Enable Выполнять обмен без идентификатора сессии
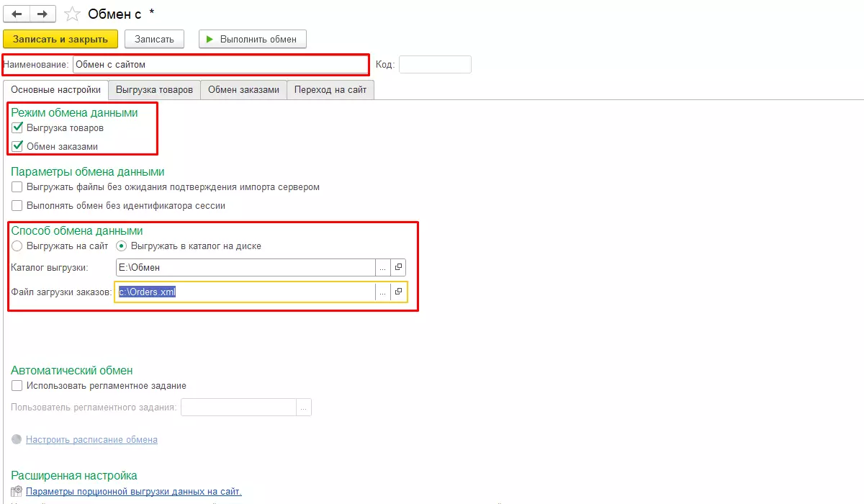The image size is (864, 504). coord(17,205)
